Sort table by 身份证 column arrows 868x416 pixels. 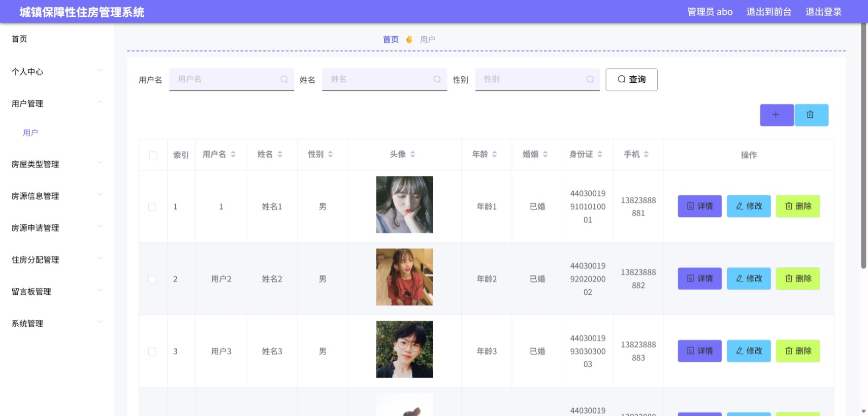(x=600, y=154)
